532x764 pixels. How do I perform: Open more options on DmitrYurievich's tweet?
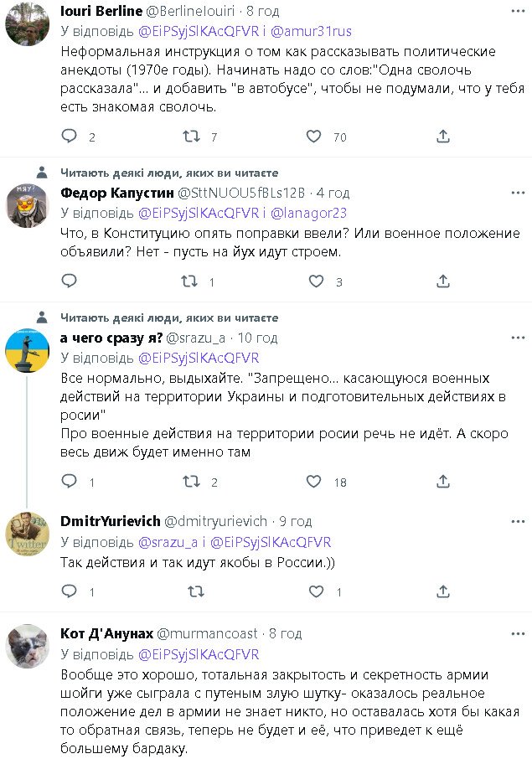pyautogui.click(x=518, y=520)
